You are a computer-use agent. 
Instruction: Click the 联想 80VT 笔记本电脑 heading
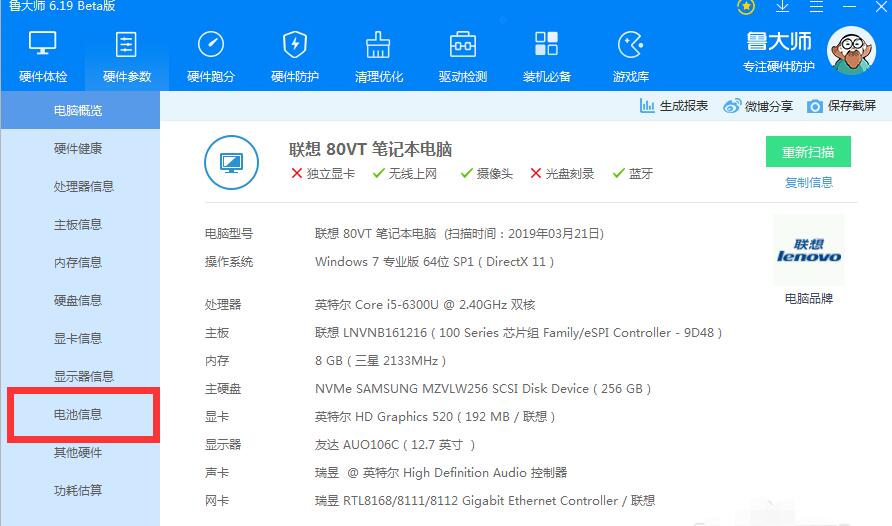370,150
